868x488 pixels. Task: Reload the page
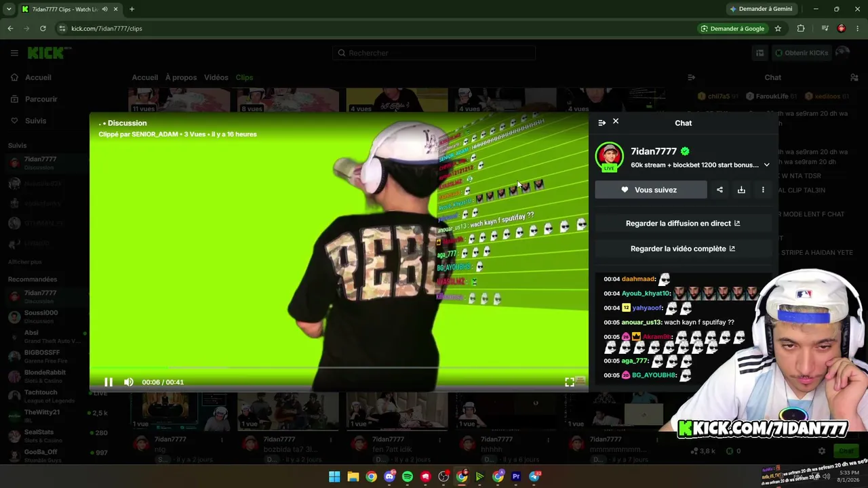point(43,28)
